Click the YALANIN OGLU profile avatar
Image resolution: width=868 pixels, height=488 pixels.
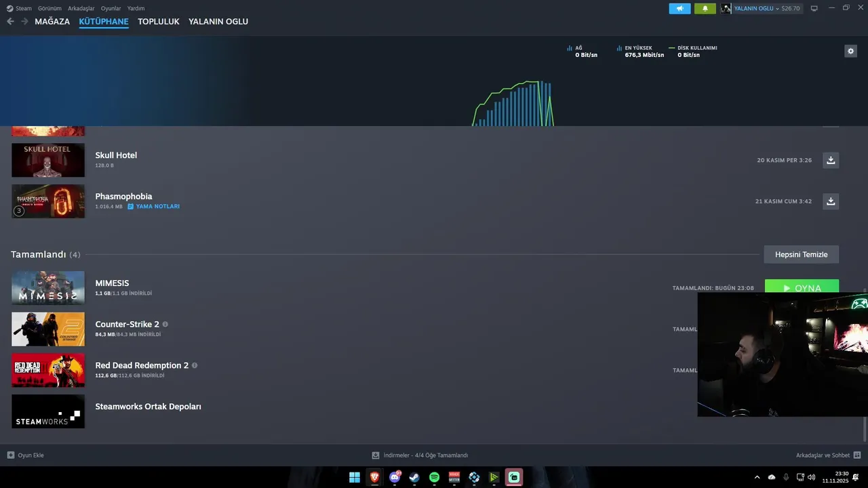(726, 8)
